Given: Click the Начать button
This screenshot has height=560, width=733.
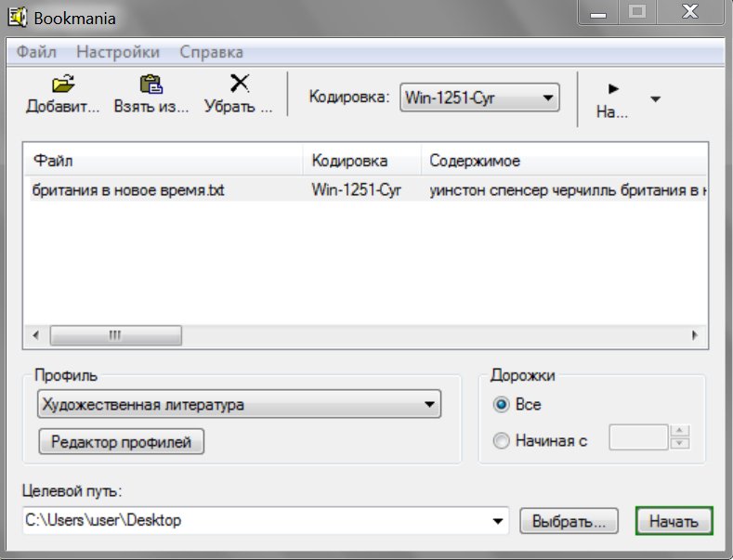Looking at the screenshot, I should tap(674, 521).
